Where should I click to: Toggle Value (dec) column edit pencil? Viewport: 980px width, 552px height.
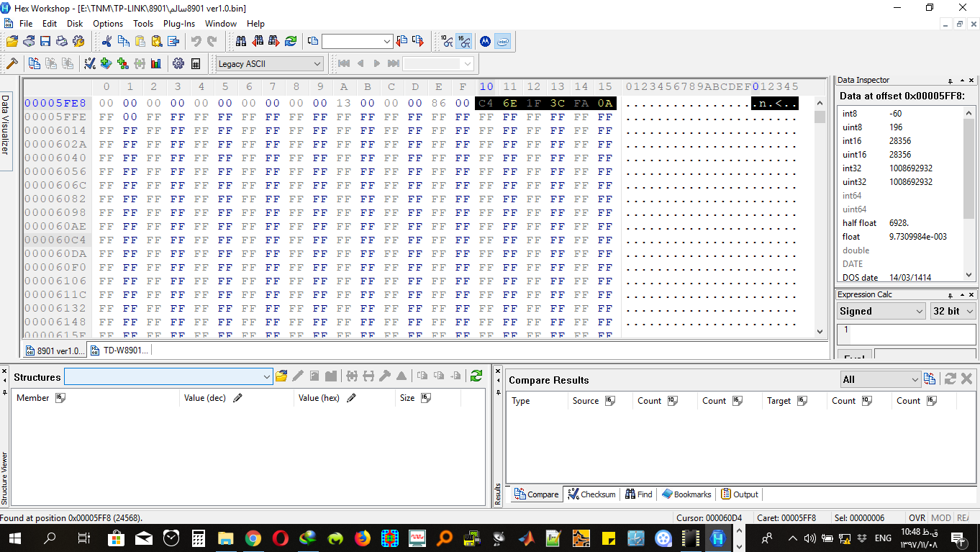[237, 397]
